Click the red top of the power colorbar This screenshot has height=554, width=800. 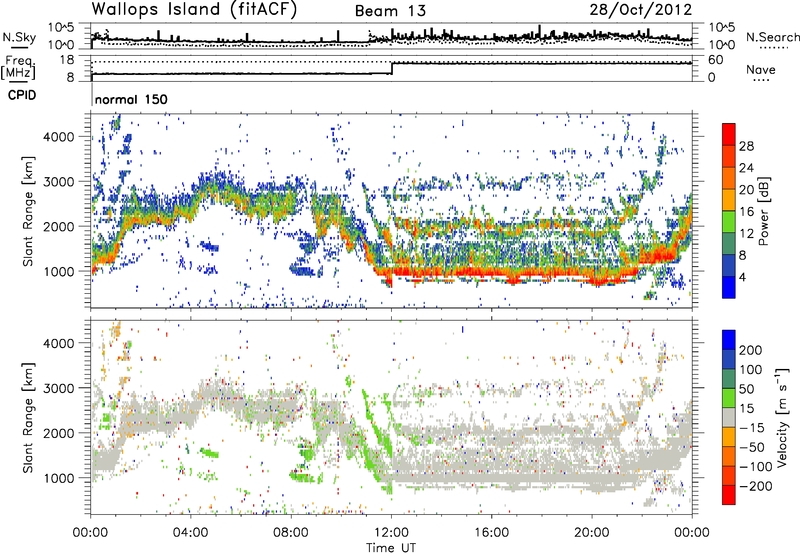729,135
